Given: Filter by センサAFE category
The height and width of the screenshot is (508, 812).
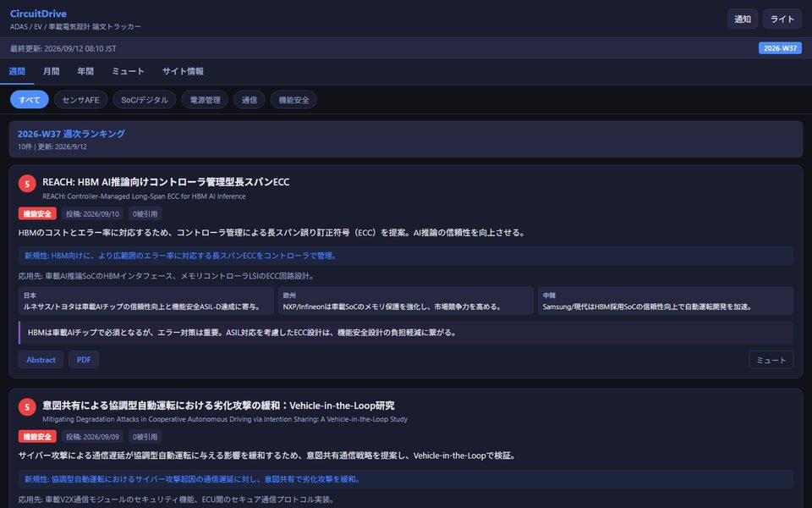Looking at the screenshot, I should click(81, 100).
